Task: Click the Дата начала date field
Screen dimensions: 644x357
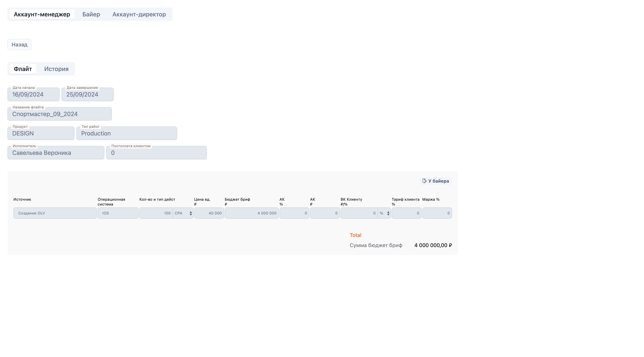Action: tap(34, 94)
